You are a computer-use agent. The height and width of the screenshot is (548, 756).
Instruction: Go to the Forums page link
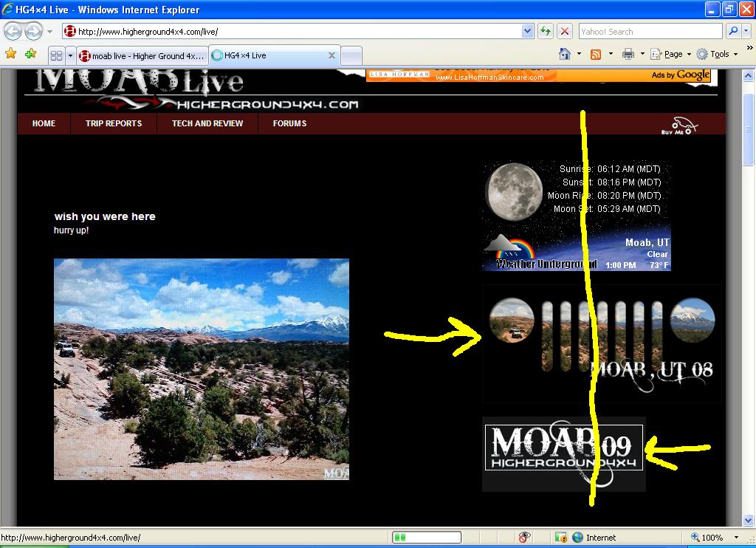(289, 123)
